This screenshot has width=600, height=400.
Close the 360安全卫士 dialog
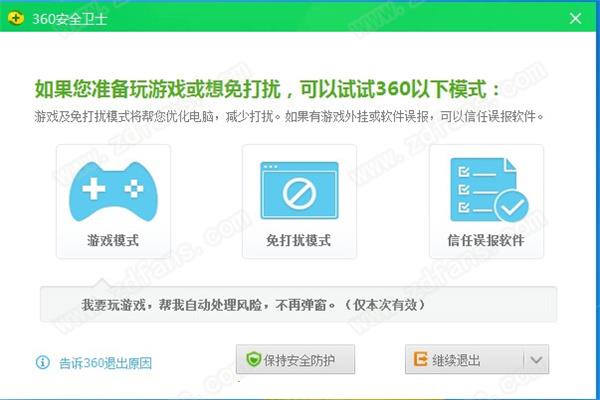pyautogui.click(x=575, y=18)
